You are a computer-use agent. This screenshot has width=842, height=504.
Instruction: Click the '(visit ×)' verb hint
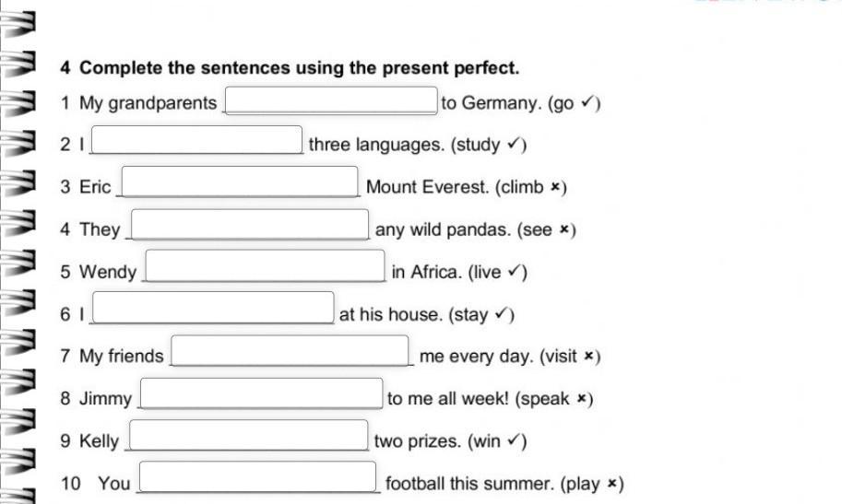point(570,357)
